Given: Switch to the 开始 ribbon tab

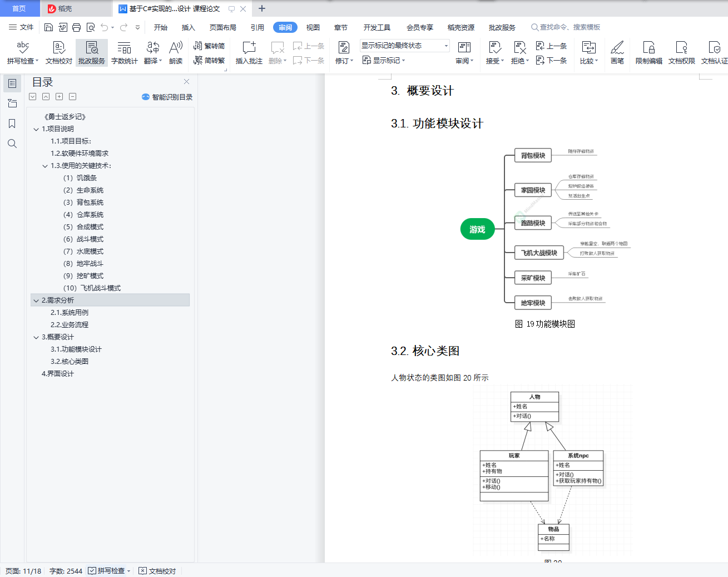Looking at the screenshot, I should pyautogui.click(x=161, y=27).
